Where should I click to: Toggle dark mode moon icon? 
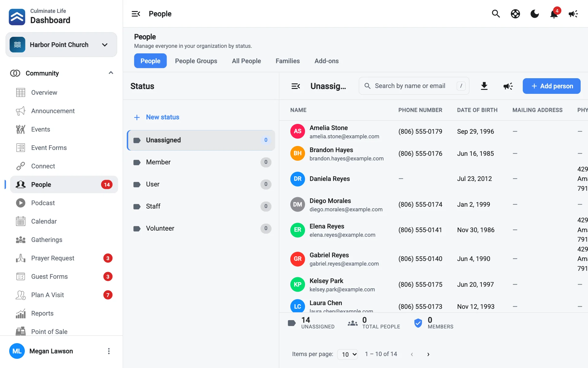(x=535, y=14)
